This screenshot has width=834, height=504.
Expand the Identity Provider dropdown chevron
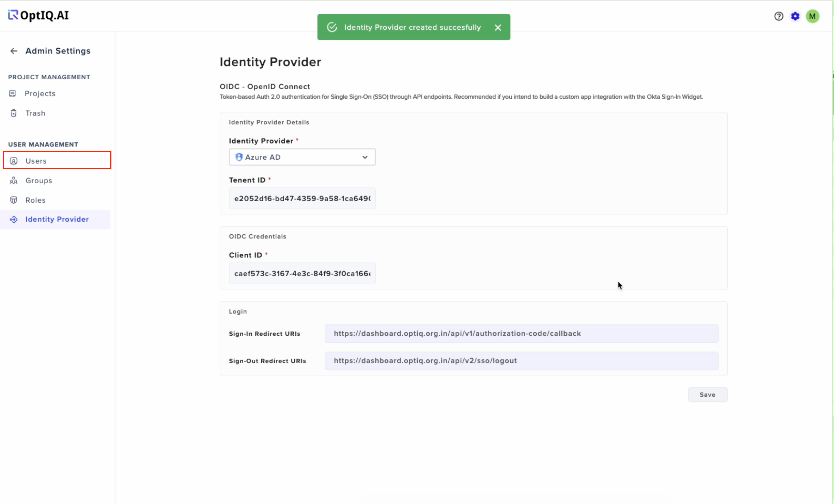click(365, 157)
